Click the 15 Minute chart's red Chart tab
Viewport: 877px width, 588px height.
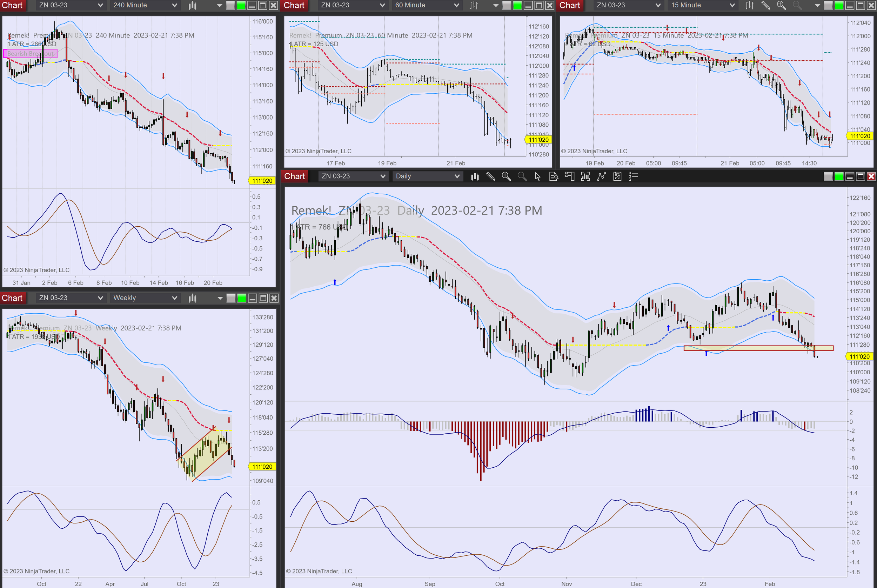tap(570, 5)
